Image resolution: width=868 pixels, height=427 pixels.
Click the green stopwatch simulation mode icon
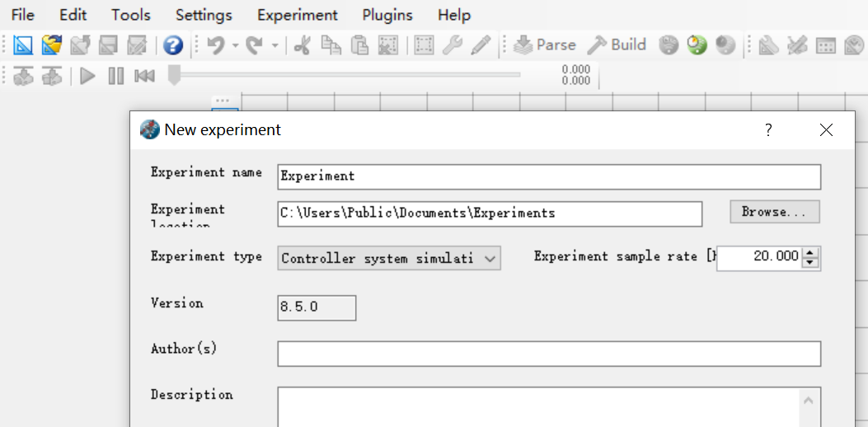(697, 45)
